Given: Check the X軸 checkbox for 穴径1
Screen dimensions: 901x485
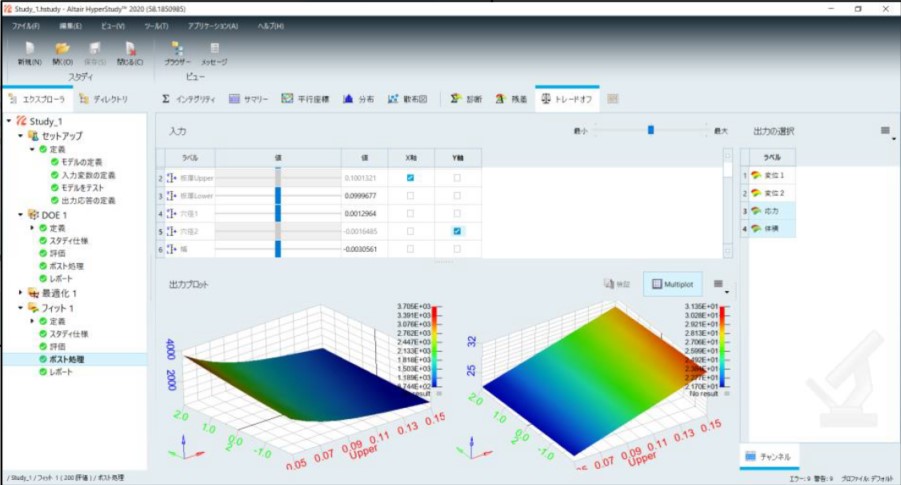Looking at the screenshot, I should tap(410, 212).
